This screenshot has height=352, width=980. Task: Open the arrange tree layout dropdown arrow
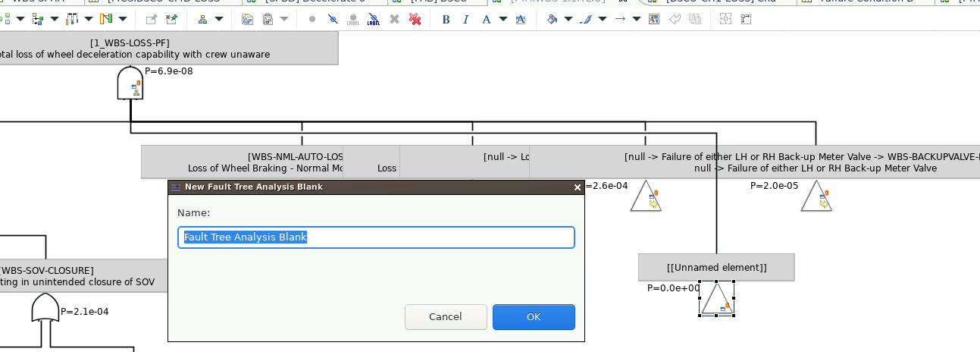coord(54,19)
